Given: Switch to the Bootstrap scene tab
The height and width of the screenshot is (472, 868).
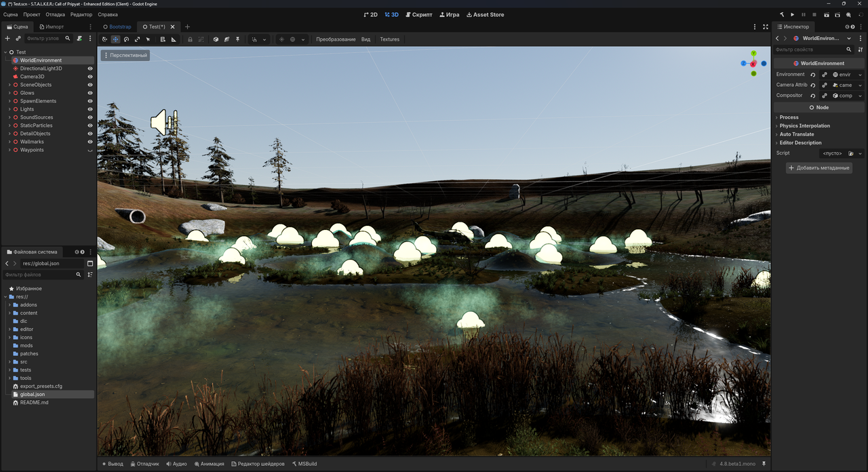Looking at the screenshot, I should pyautogui.click(x=117, y=27).
